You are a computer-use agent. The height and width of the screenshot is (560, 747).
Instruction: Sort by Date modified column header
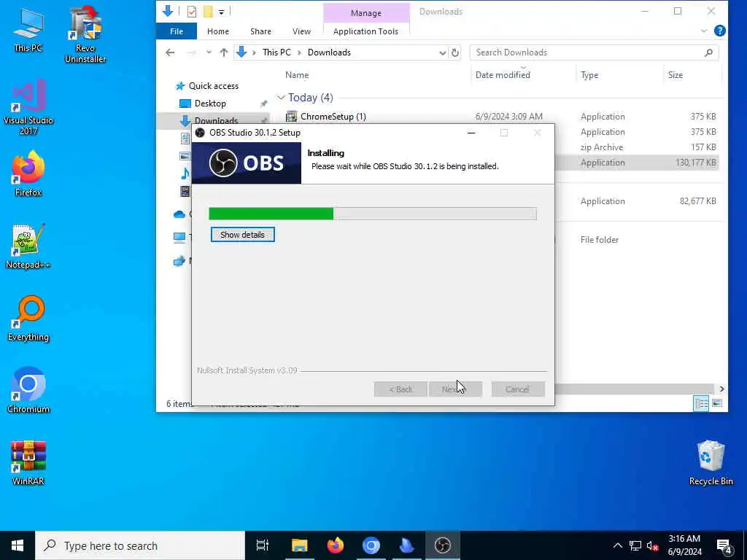pos(503,75)
